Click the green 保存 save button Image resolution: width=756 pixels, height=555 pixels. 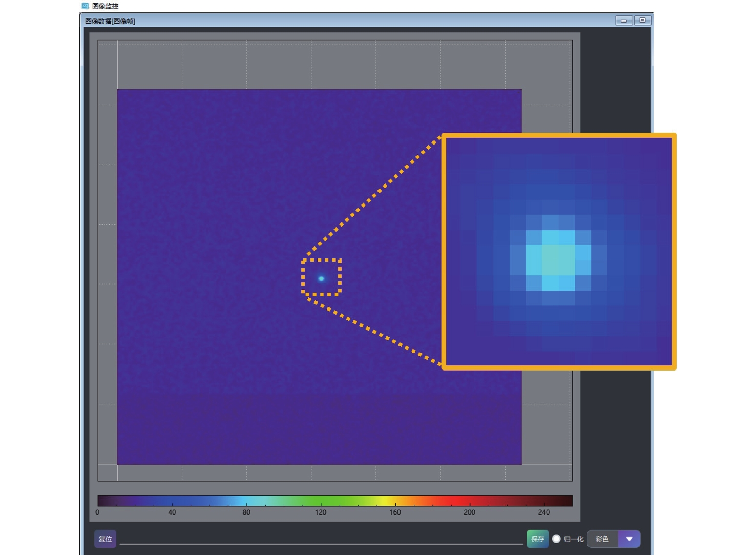click(537, 539)
